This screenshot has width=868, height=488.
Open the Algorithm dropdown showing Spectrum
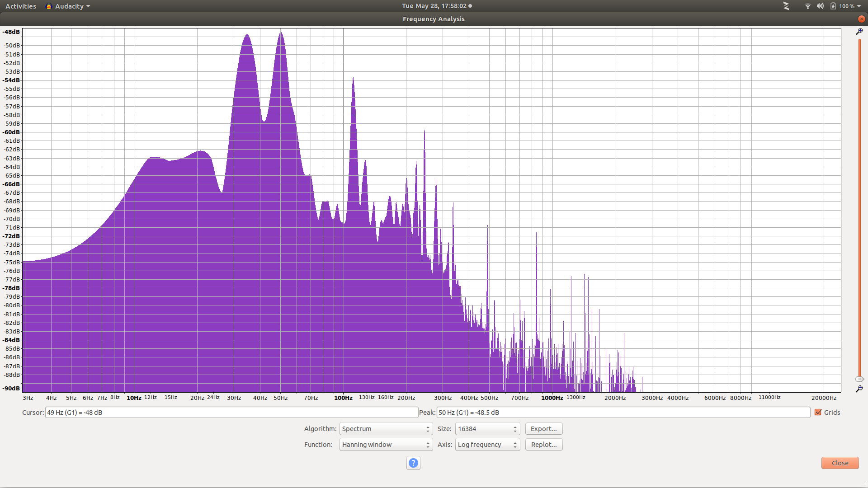point(386,429)
